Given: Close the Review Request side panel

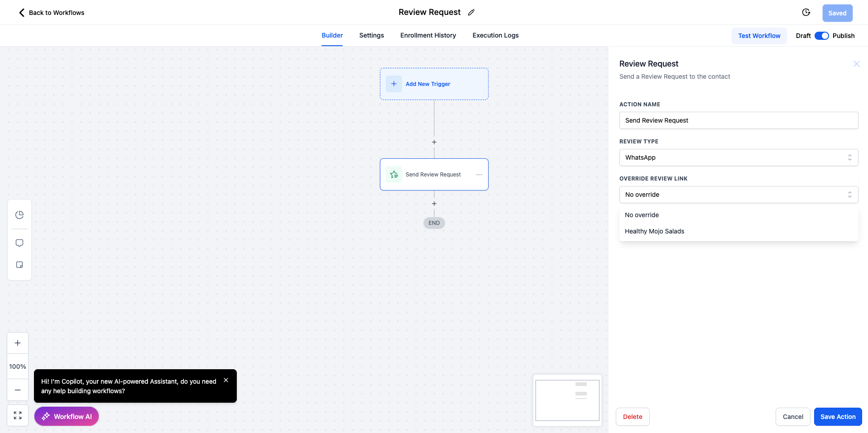Looking at the screenshot, I should [x=856, y=64].
